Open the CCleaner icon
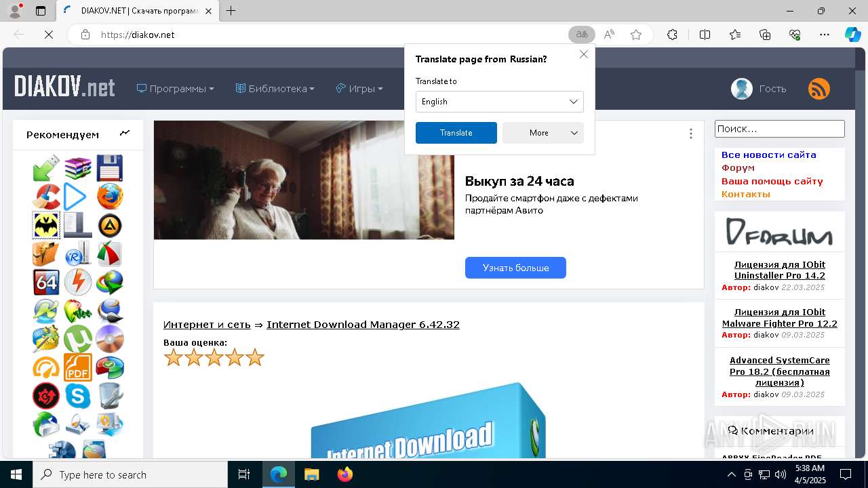The height and width of the screenshot is (488, 868). tap(46, 197)
